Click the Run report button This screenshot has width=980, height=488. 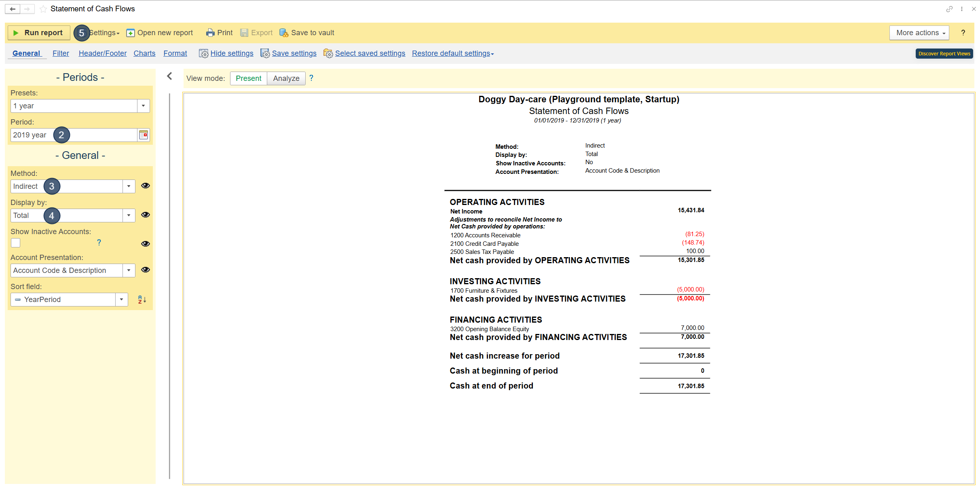pyautogui.click(x=39, y=33)
